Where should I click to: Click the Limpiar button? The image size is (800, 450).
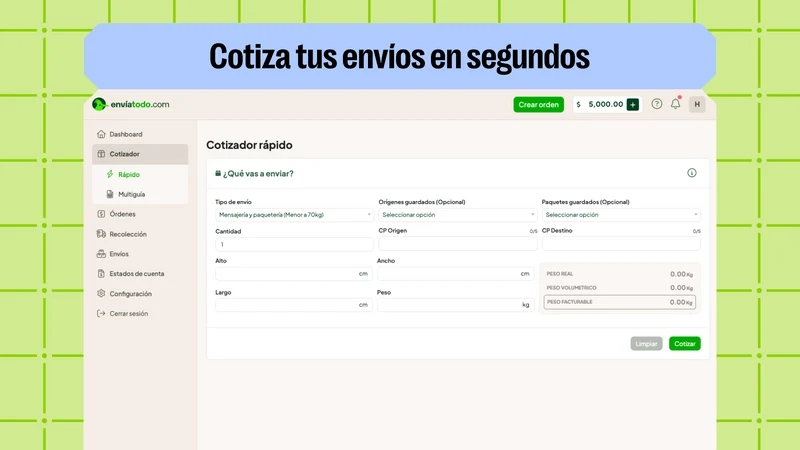pos(646,344)
